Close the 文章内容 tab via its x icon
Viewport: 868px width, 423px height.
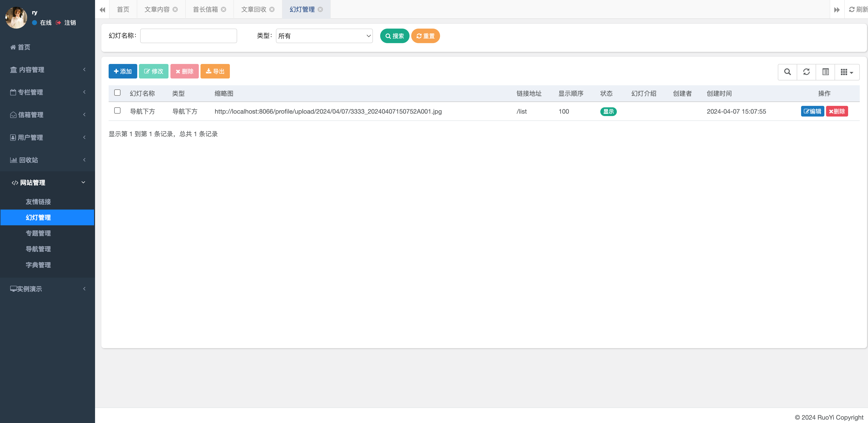tap(175, 9)
